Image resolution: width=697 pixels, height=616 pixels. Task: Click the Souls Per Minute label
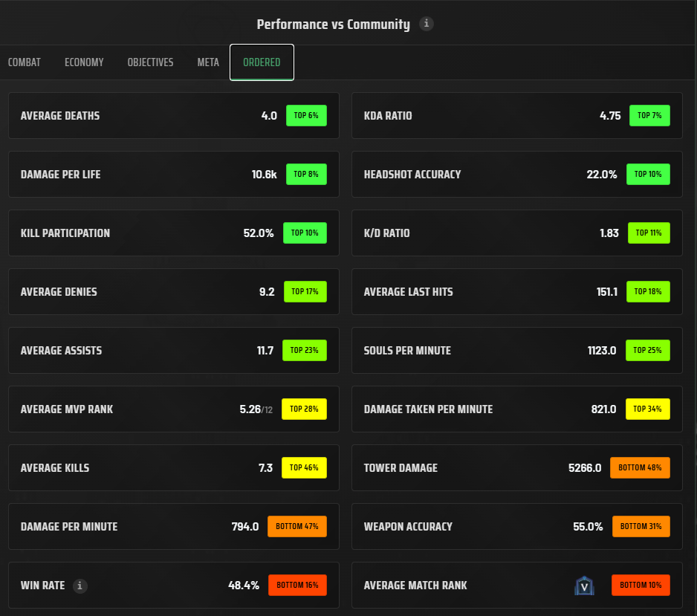407,351
